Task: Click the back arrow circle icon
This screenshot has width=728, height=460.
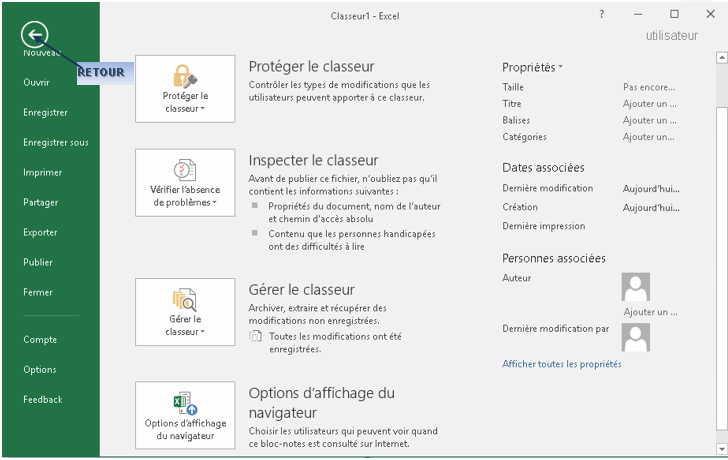Action: pyautogui.click(x=34, y=34)
